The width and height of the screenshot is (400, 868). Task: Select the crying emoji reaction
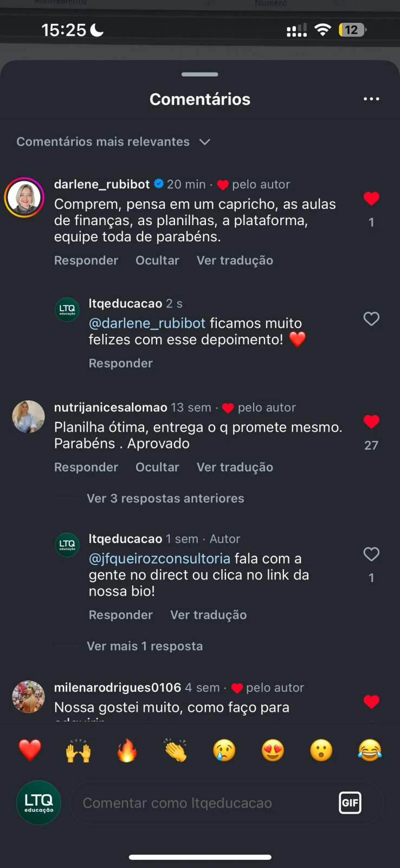pos(224,750)
